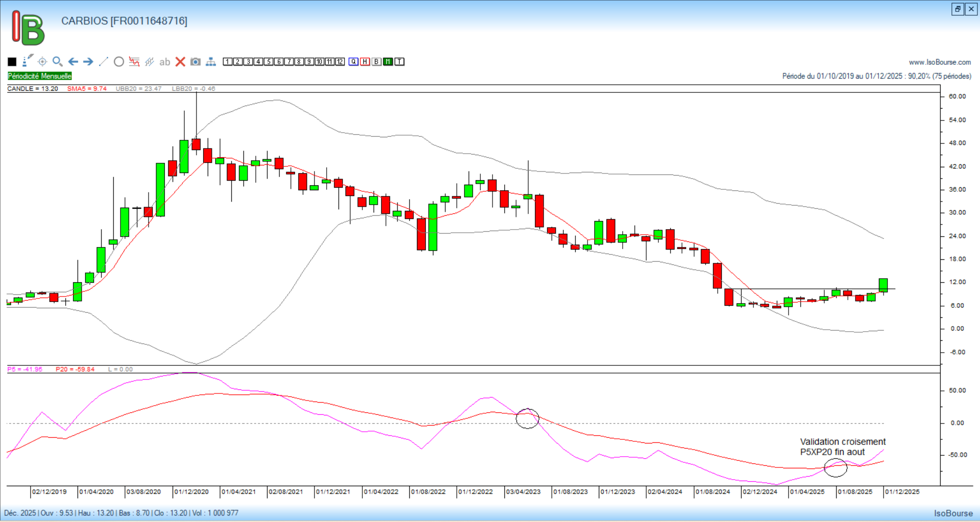Select the crosshair target tool
The image size is (980, 522).
click(x=42, y=62)
